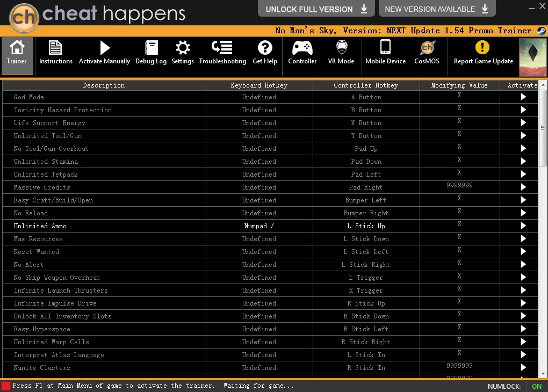The width and height of the screenshot is (548, 392).
Task: Click scrollbar up arrow
Action: click(x=543, y=84)
